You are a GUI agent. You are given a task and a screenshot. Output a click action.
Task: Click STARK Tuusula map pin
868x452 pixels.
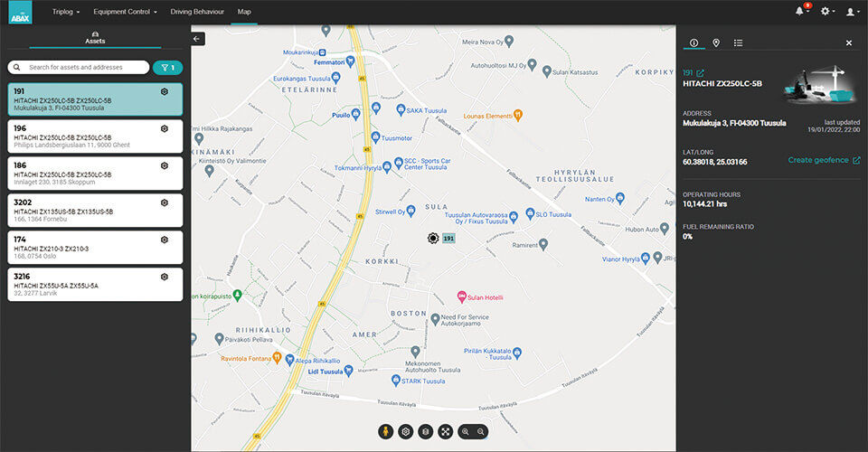coord(395,380)
